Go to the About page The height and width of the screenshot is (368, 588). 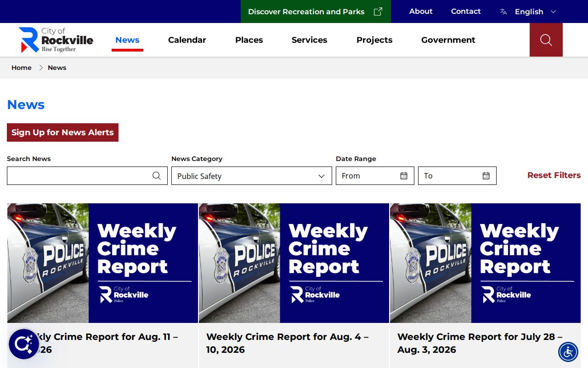click(421, 11)
